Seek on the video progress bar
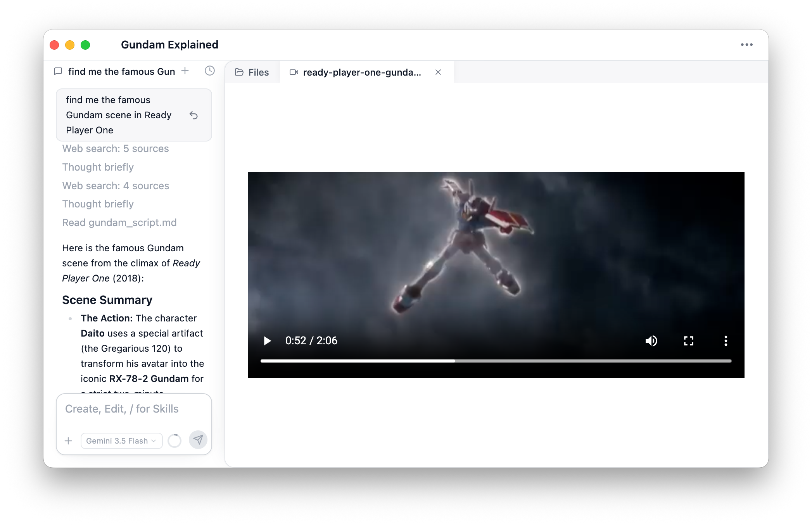The height and width of the screenshot is (525, 812). click(496, 361)
